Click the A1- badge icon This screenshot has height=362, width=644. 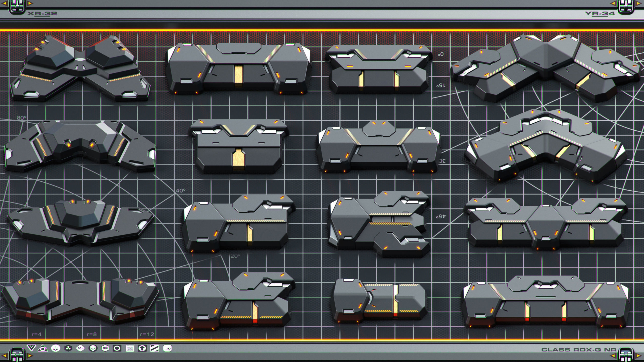tap(80, 349)
